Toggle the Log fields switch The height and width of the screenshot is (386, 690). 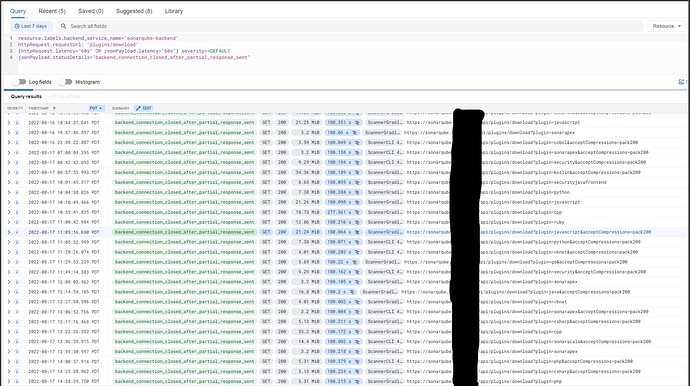coord(19,82)
